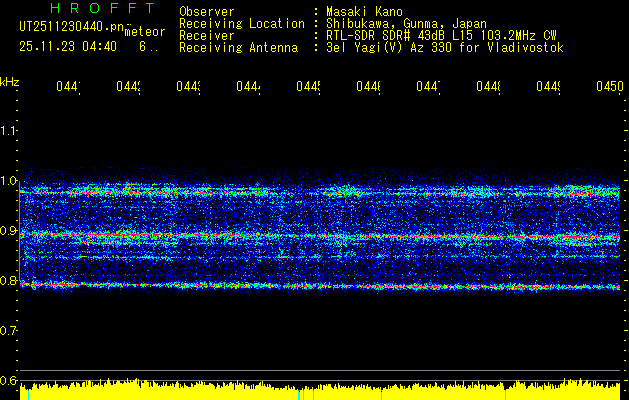This screenshot has width=629, height=400.
Task: Click the 0449 time marker
Action: pos(548,87)
